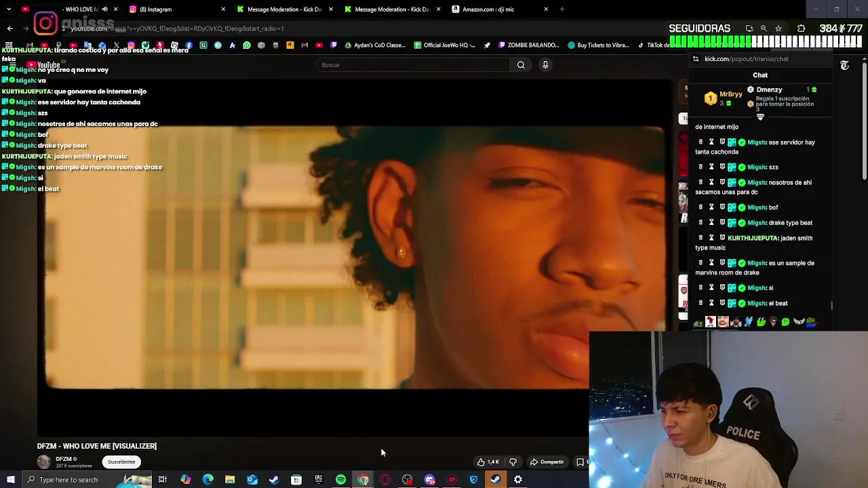Click the Compartir share button
868x488 pixels.
pyautogui.click(x=547, y=462)
